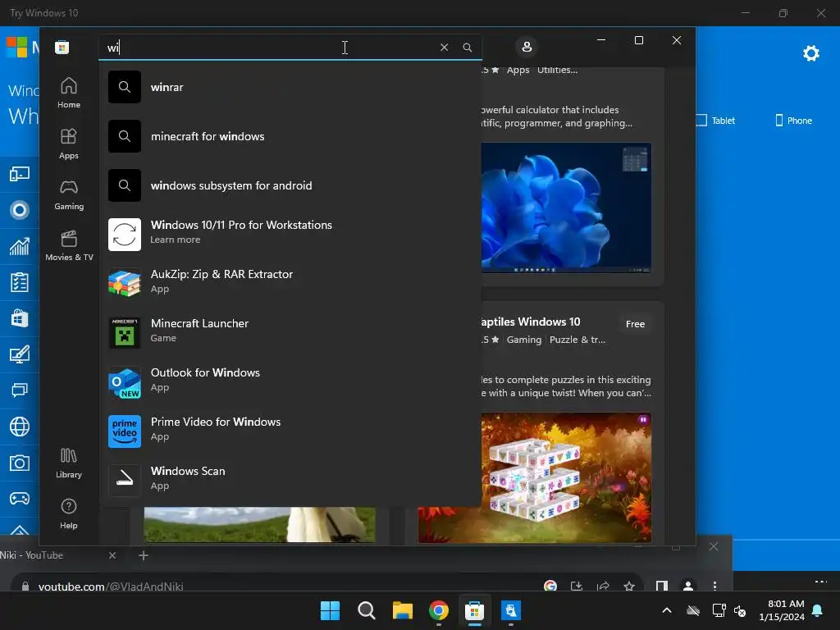Open AukZip: Zip & RAR Extractor result
This screenshot has height=630, width=840.
[x=290, y=282]
